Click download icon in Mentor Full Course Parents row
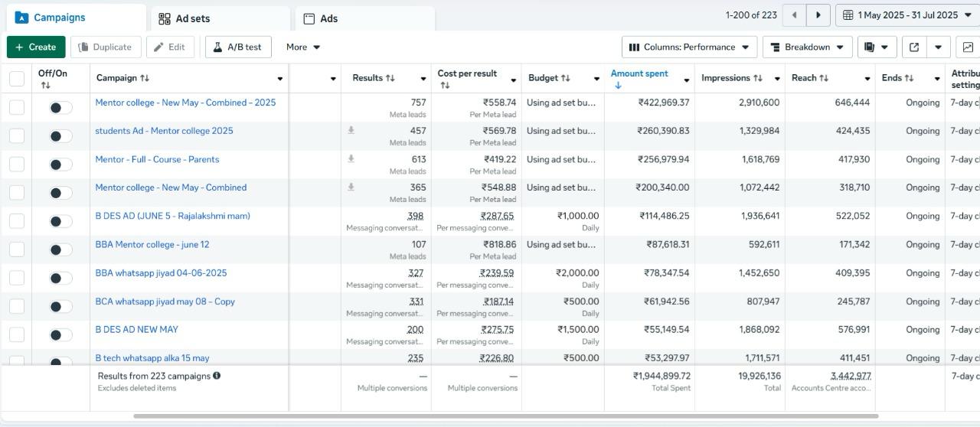 click(x=351, y=159)
